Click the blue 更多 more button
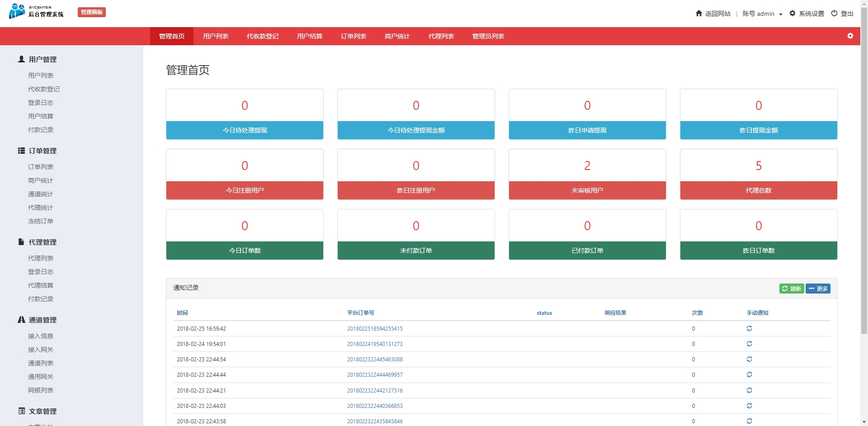 point(818,289)
